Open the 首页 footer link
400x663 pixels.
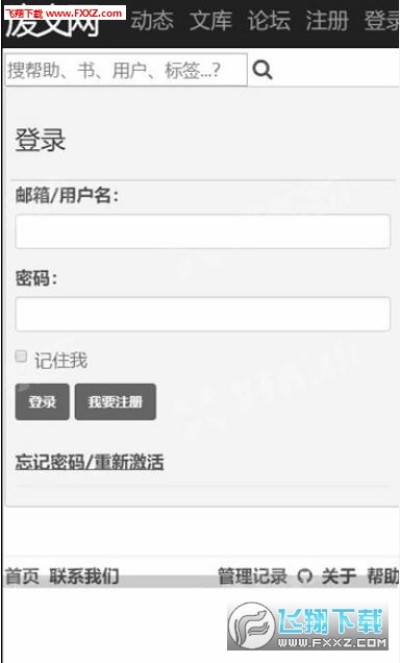point(22,576)
